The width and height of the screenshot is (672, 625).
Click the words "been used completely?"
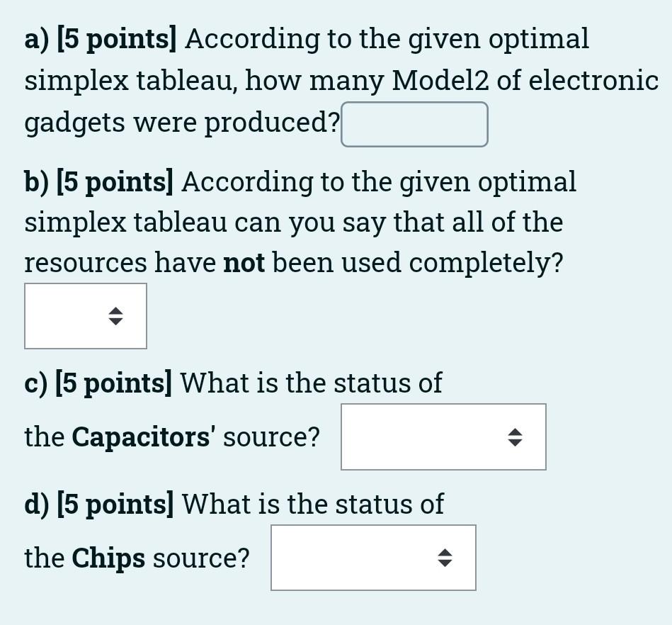[x=418, y=263]
